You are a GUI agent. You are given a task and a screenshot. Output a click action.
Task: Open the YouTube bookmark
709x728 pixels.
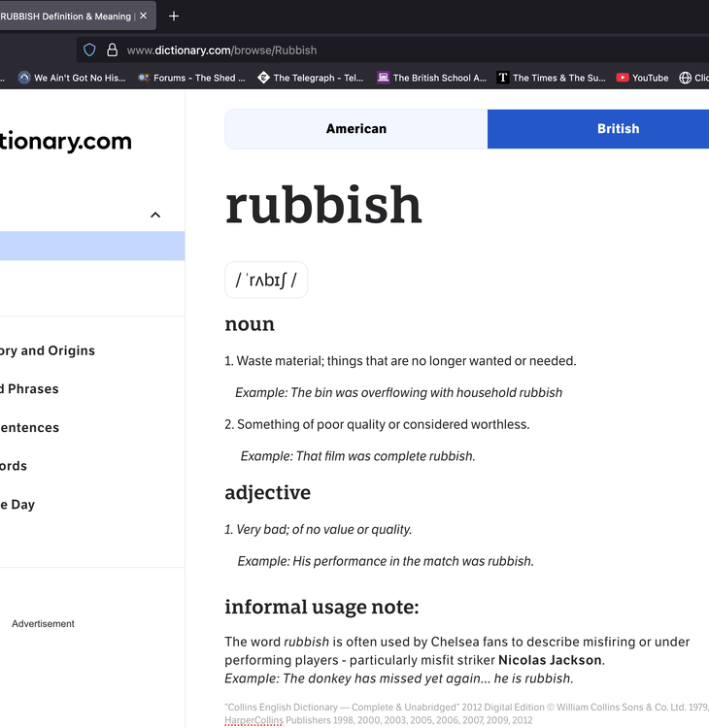pos(642,78)
